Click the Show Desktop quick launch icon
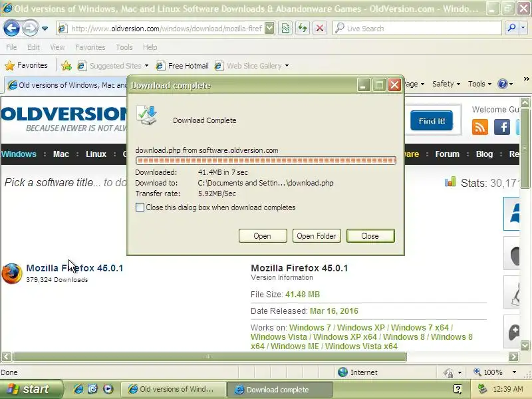Viewport: 532px width, 399px height. [92, 389]
